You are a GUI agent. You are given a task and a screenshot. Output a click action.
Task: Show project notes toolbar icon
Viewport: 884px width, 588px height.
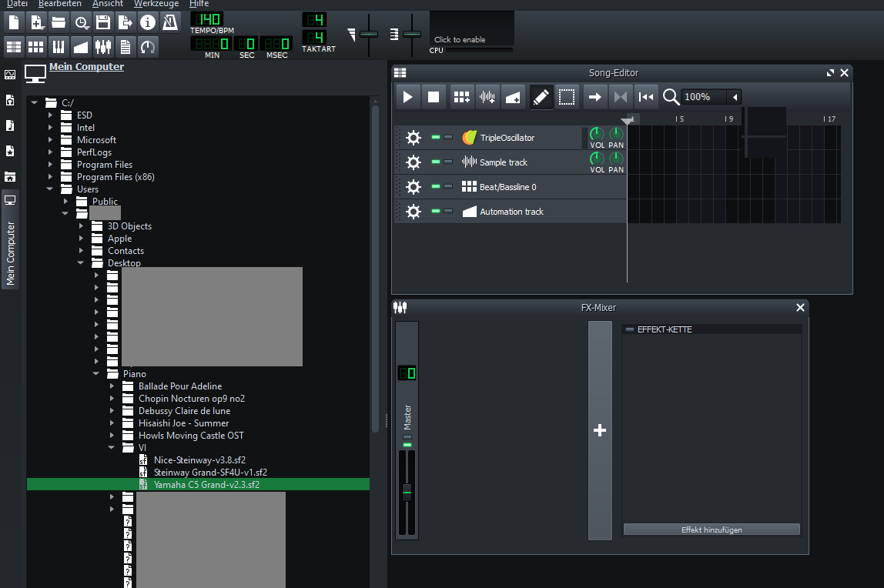(126, 47)
